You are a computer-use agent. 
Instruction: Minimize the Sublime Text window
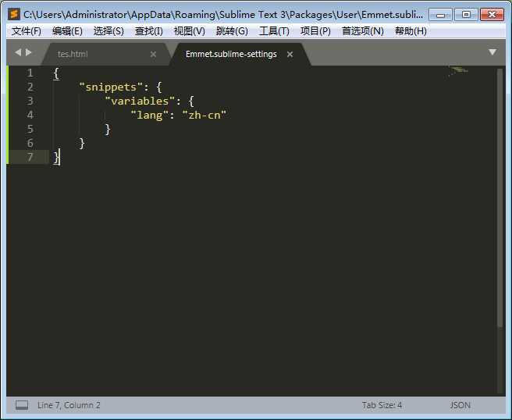pyautogui.click(x=440, y=15)
